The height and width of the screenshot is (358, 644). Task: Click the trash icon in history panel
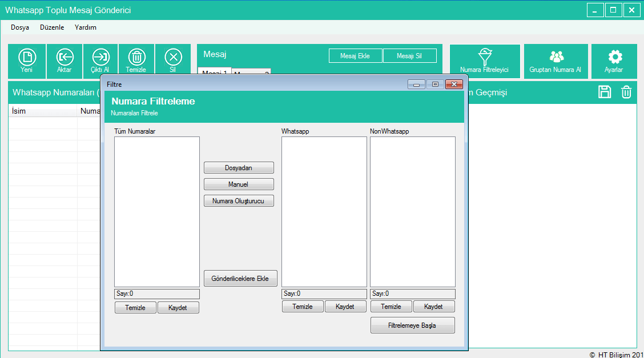pos(626,92)
